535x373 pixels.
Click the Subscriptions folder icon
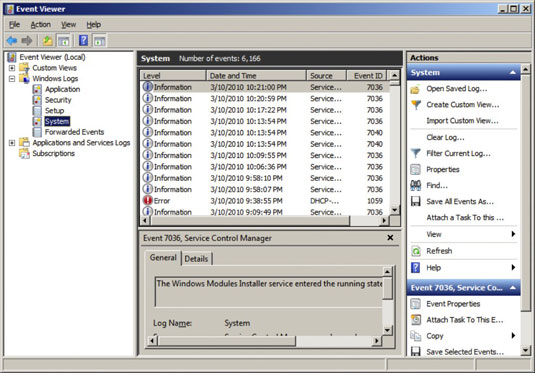pos(24,154)
